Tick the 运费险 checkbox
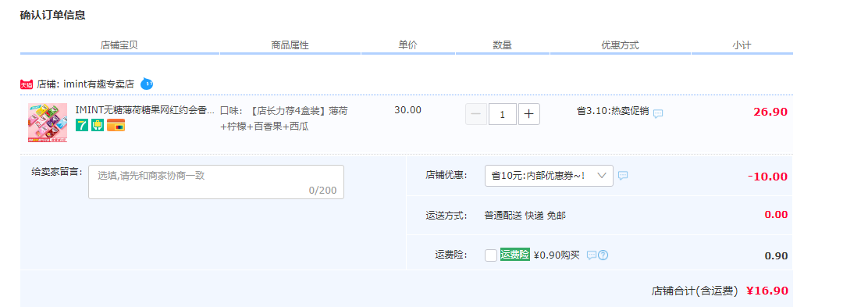Viewport: 868px width, 307px height. tap(490, 255)
